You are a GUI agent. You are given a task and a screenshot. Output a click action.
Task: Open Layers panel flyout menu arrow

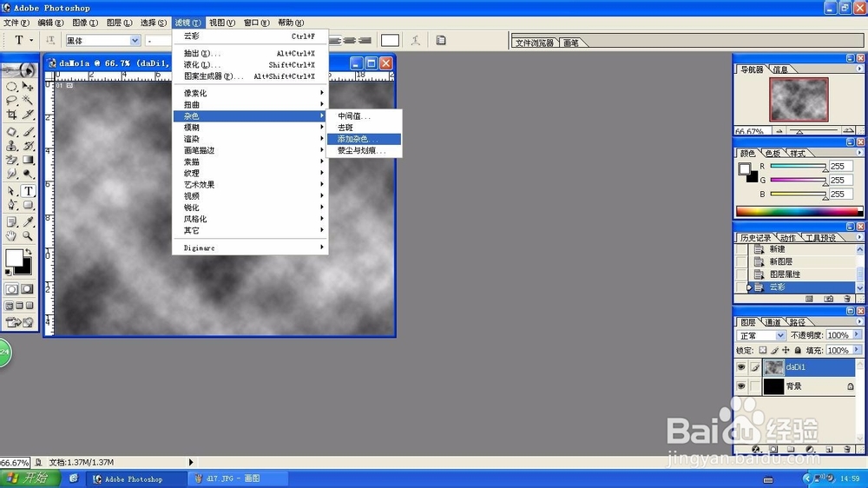click(859, 321)
